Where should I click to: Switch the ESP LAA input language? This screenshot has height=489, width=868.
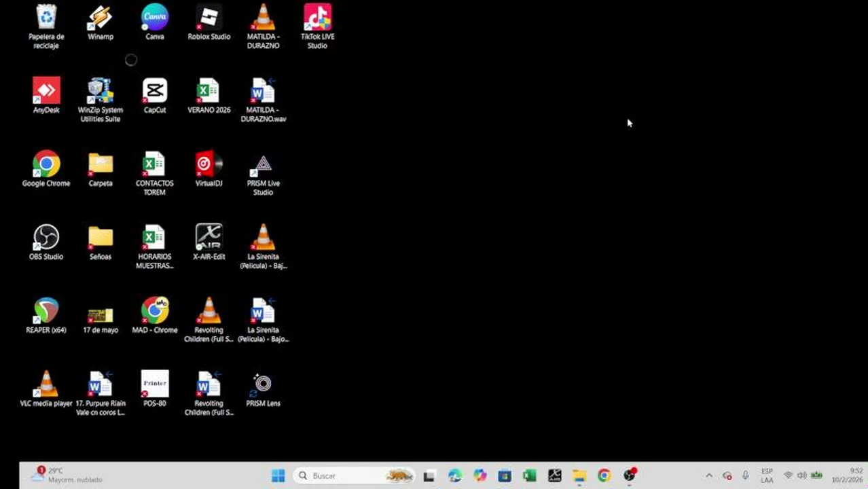click(767, 475)
